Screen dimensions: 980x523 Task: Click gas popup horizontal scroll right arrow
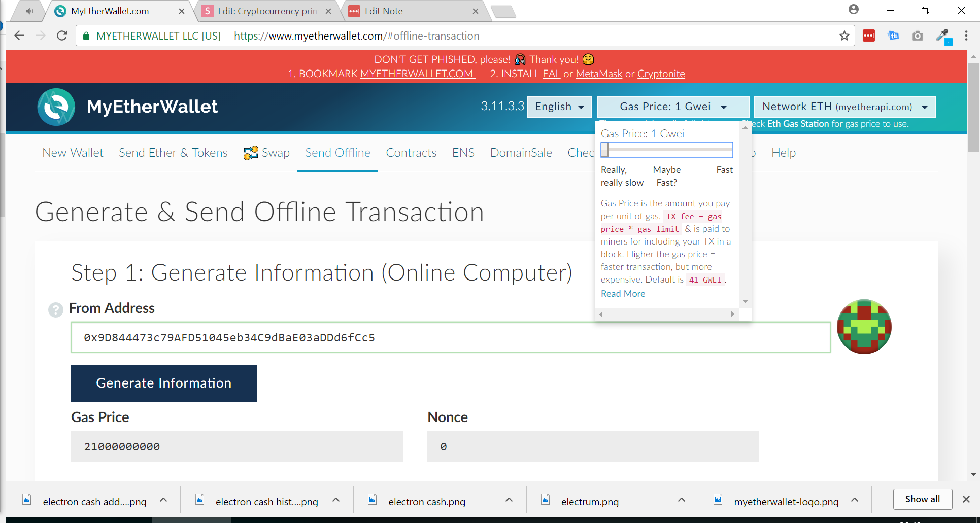[732, 315]
